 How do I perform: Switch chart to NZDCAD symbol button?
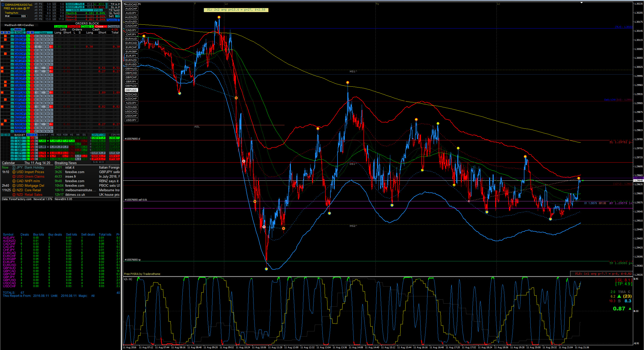pos(131,94)
